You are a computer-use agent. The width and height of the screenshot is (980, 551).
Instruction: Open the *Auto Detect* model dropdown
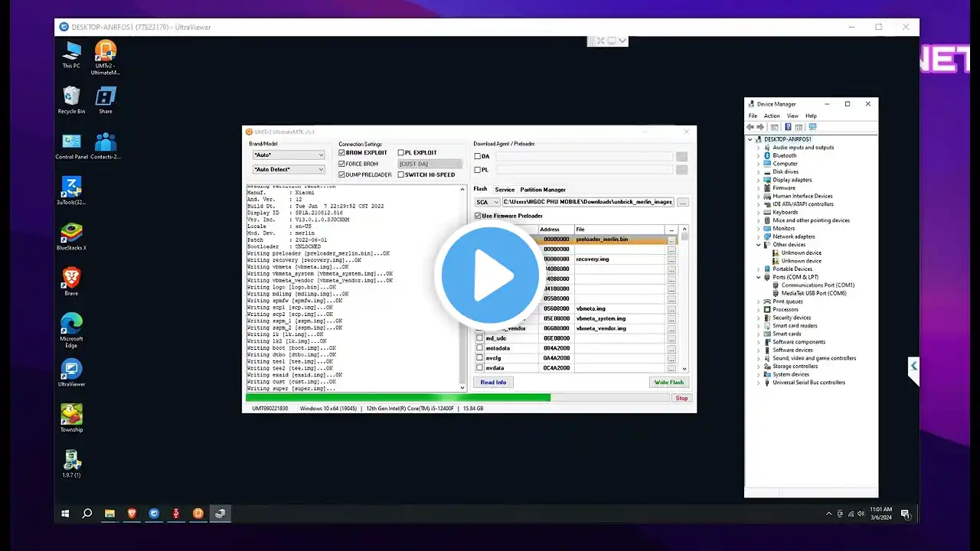pyautogui.click(x=289, y=169)
